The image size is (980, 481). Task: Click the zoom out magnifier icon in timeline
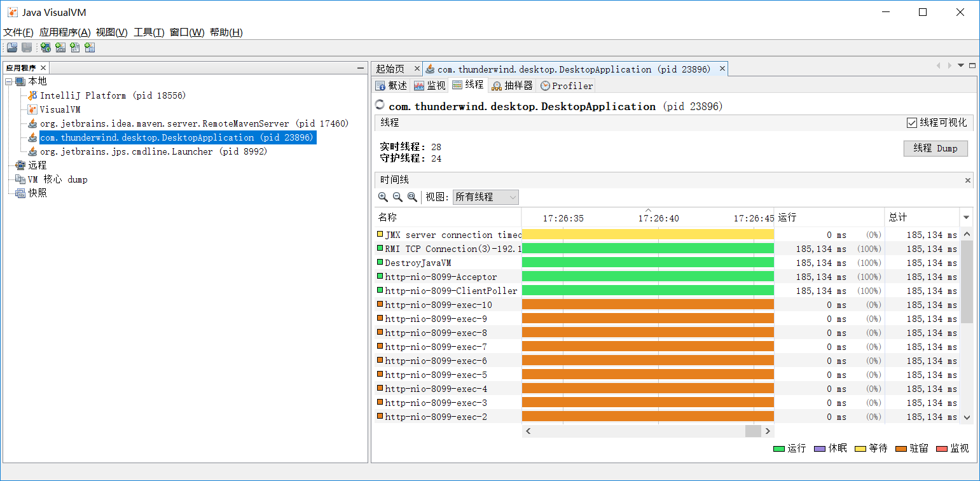tap(397, 197)
